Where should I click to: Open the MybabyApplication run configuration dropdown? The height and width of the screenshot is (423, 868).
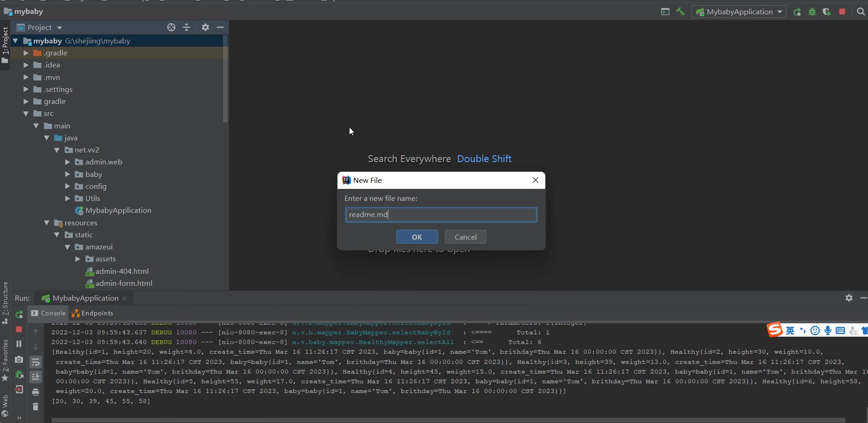point(739,12)
